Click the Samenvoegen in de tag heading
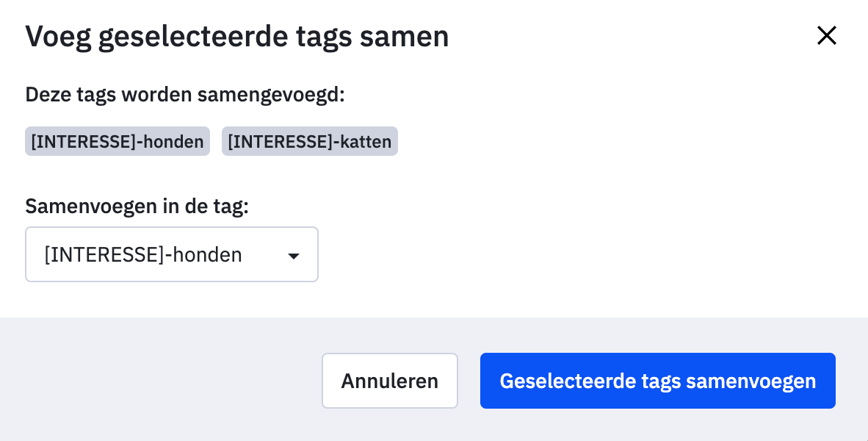Screen dimensions: 868x441 137,207
